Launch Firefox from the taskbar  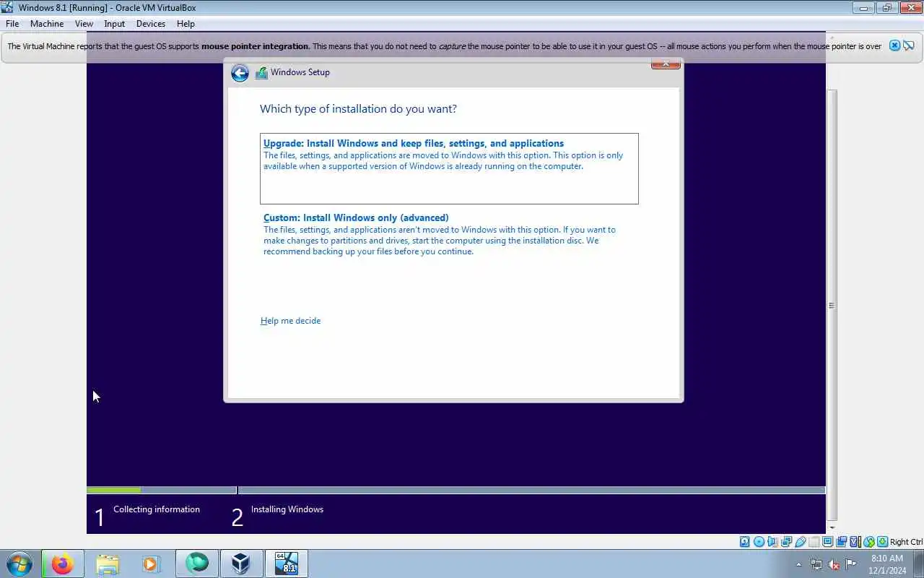click(62, 564)
